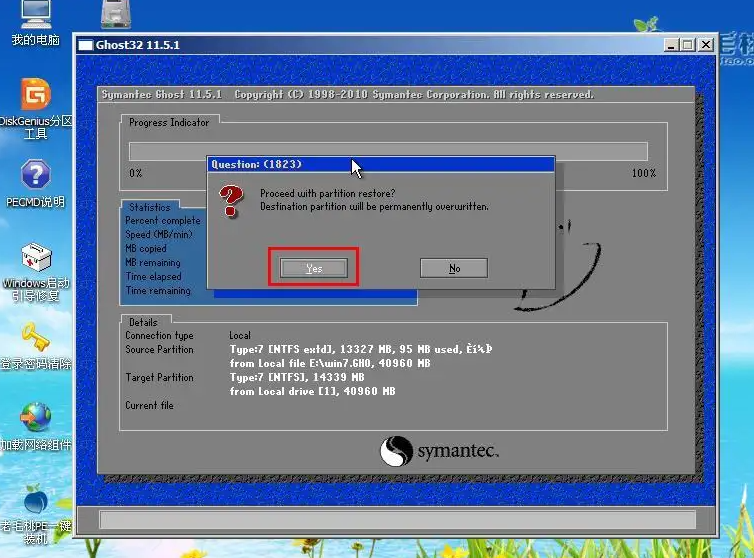Screen dimensions: 754x558
Task: Click the 'Destination partition will be permanently overwritten' warning
Action: click(374, 206)
